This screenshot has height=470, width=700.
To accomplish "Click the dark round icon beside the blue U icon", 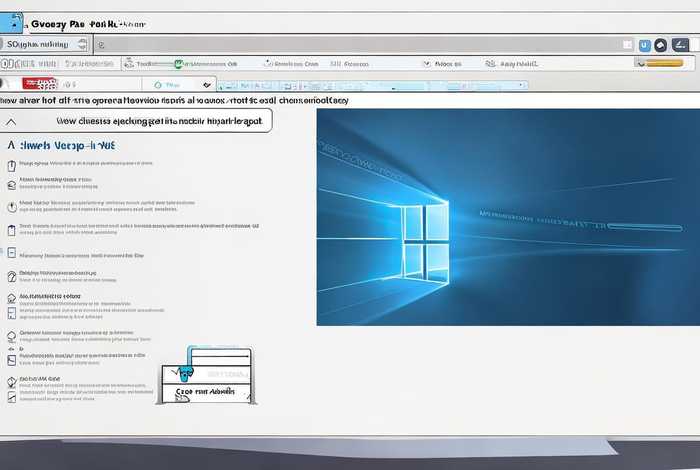I will click(x=661, y=45).
